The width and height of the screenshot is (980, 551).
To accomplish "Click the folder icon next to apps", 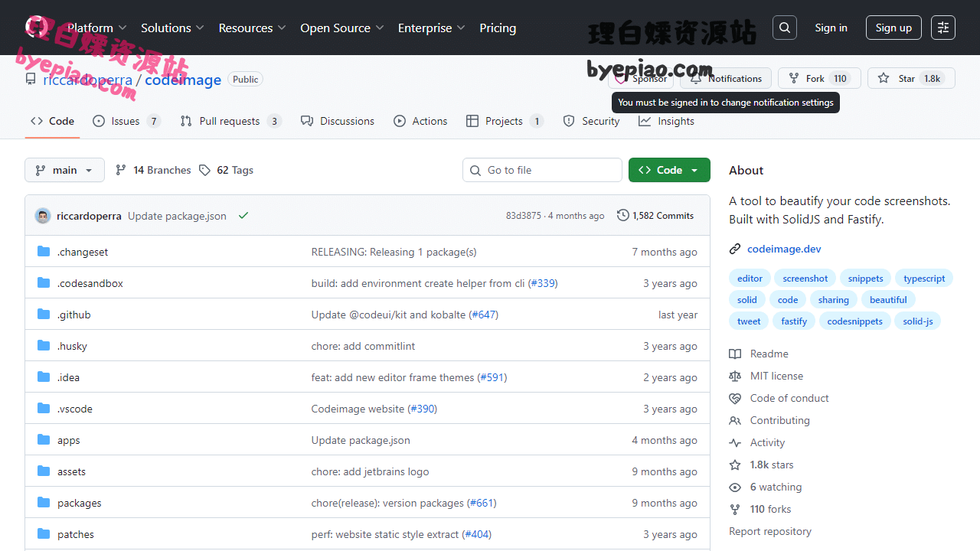I will [44, 440].
